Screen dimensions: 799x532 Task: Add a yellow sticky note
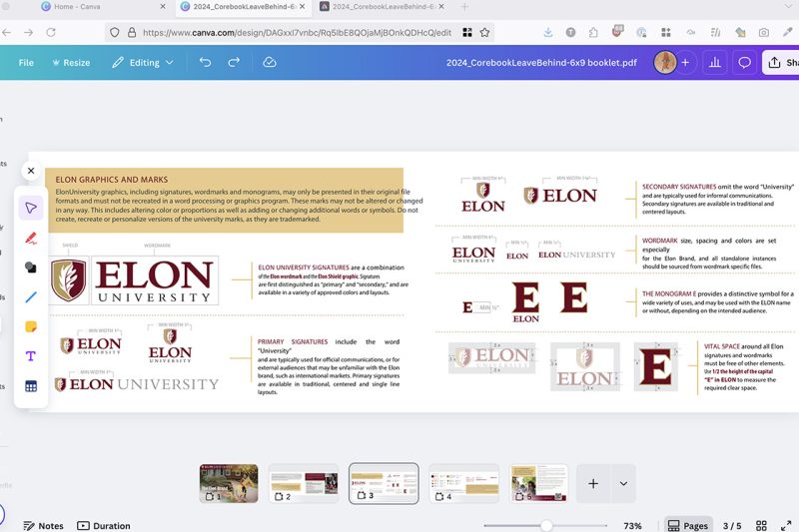[31, 326]
